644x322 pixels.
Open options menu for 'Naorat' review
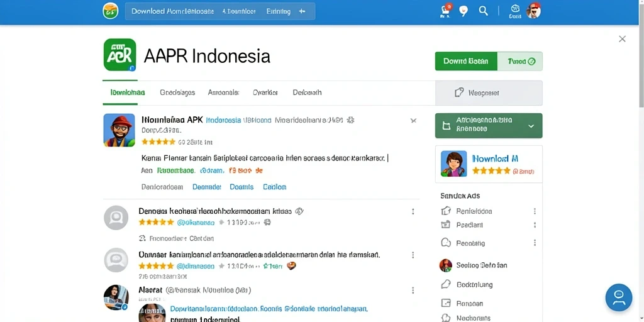point(413,291)
